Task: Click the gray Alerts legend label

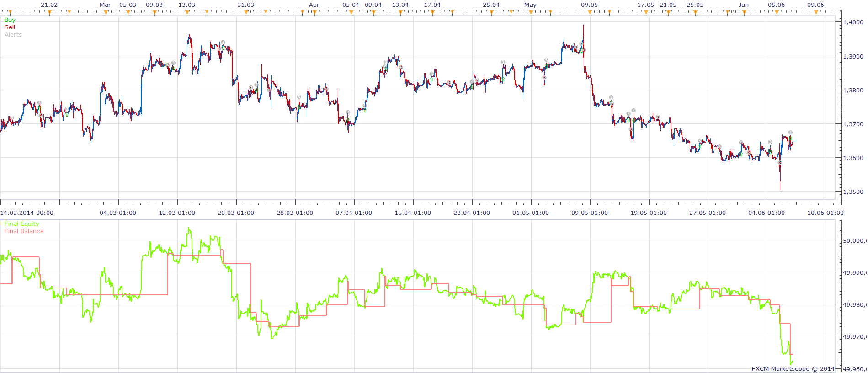Action: coord(13,35)
